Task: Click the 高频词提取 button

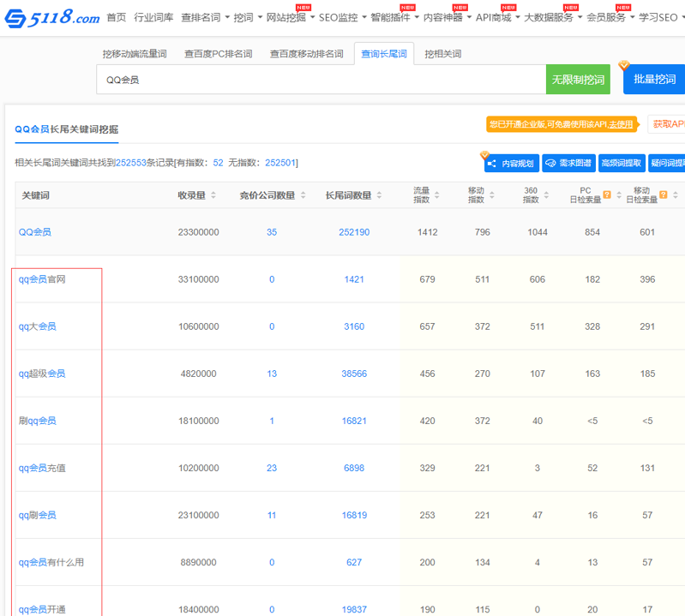Action: (622, 164)
